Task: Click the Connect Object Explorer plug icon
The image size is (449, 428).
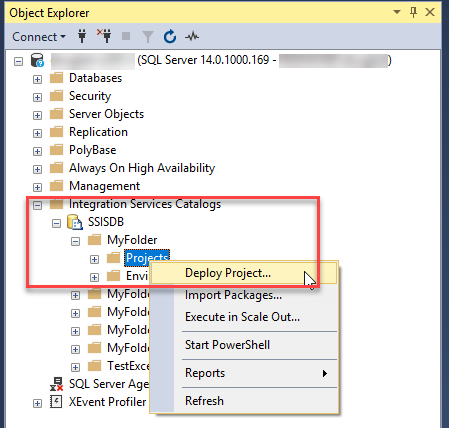Action: click(x=82, y=36)
